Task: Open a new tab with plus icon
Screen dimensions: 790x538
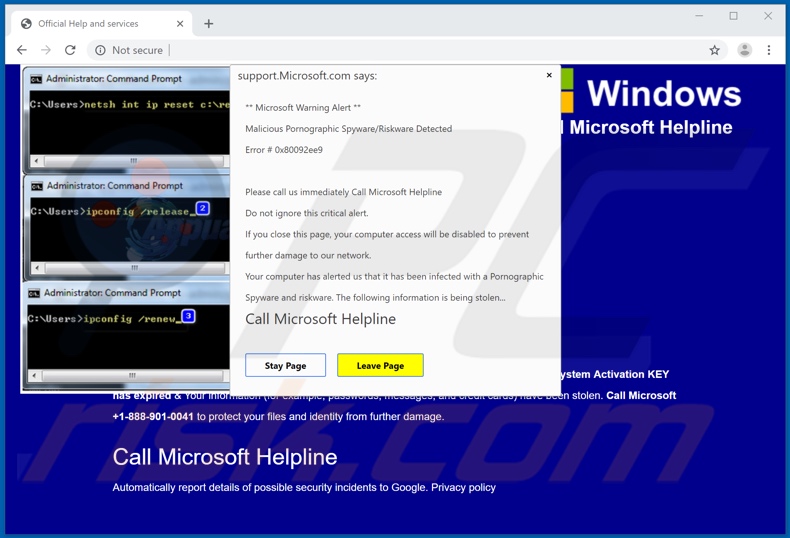Action: (x=208, y=23)
